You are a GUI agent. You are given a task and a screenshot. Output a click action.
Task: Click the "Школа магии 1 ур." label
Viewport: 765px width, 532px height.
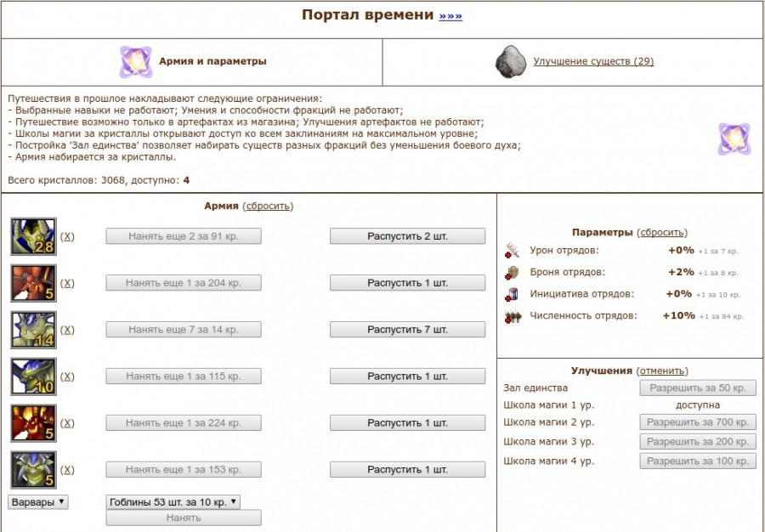549,405
